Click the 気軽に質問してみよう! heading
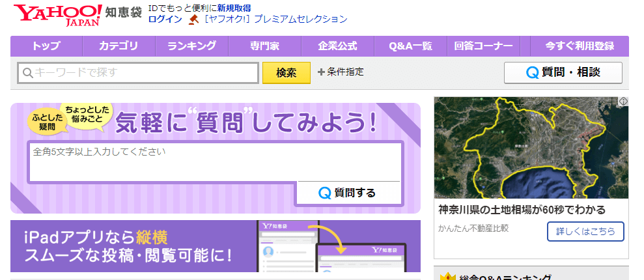The width and height of the screenshot is (644, 280). tap(245, 122)
